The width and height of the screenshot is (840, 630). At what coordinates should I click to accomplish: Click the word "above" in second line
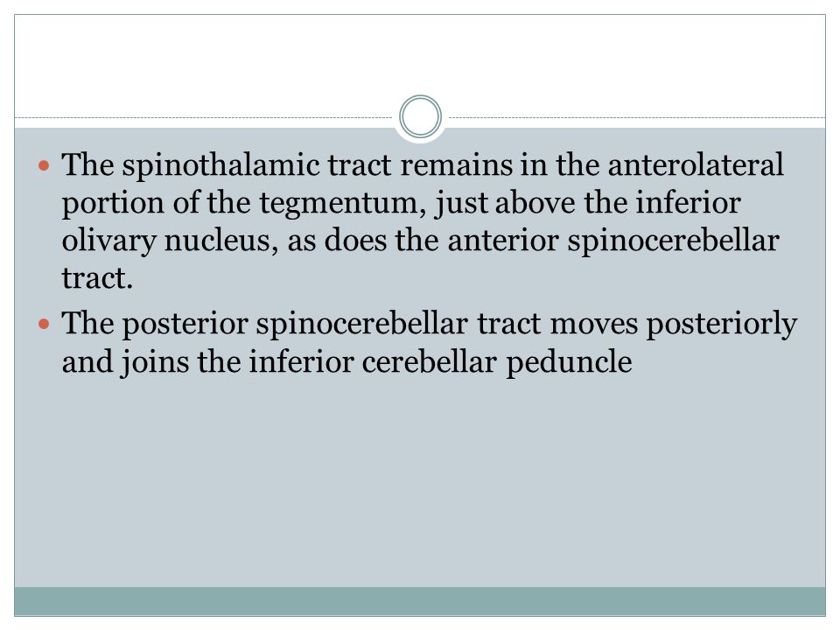pos(535,203)
